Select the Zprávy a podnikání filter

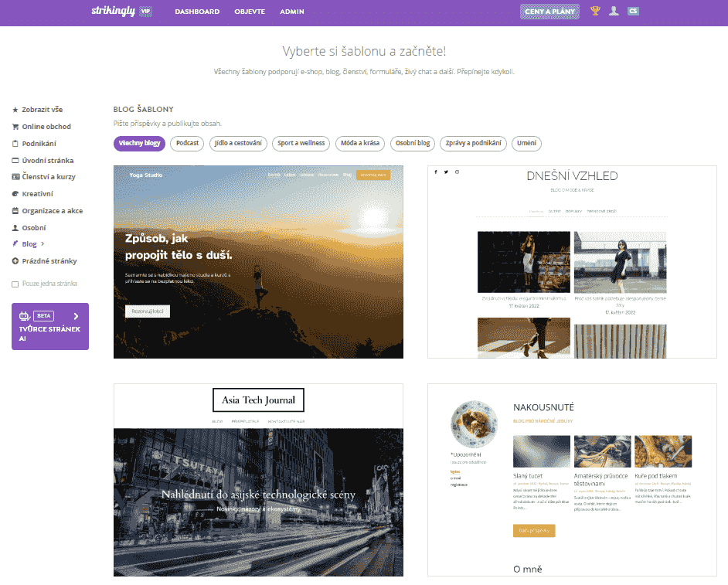(473, 143)
